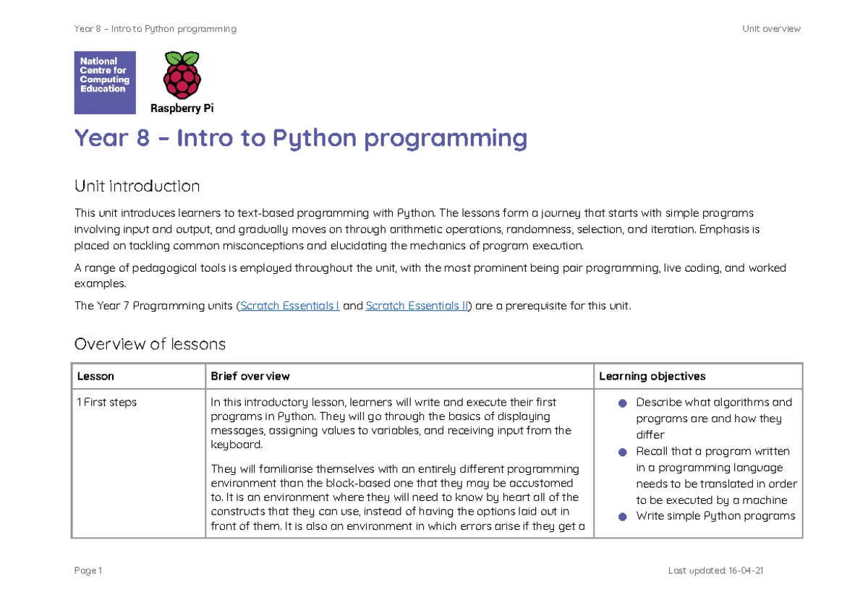This screenshot has height=613, width=868.
Task: Click the raspberry fruit graphic
Action: coord(182,76)
